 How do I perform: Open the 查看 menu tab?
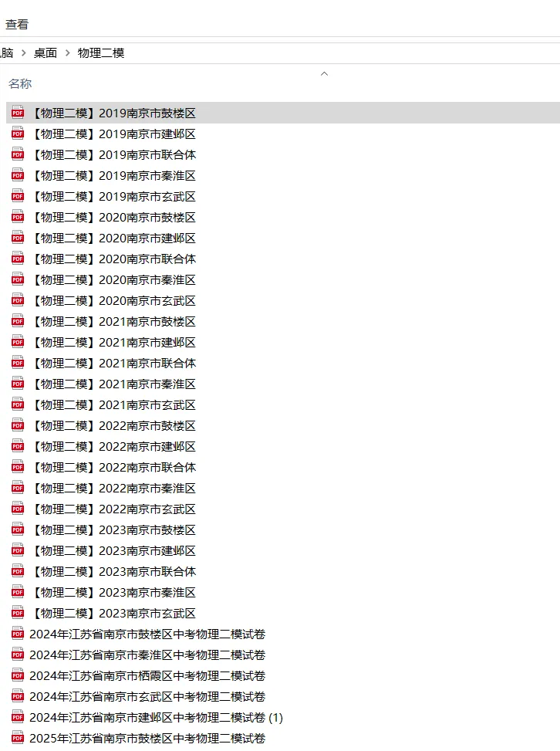tap(17, 24)
